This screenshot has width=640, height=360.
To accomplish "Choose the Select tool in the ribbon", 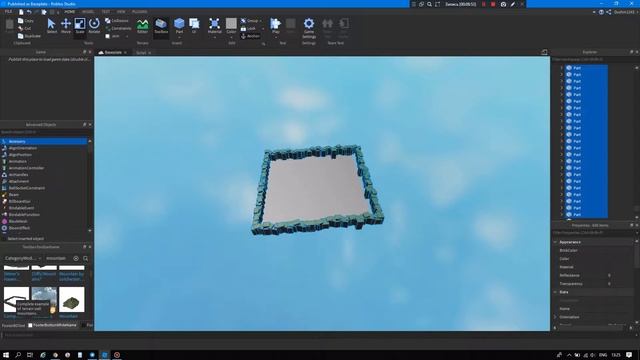I will 51,26.
